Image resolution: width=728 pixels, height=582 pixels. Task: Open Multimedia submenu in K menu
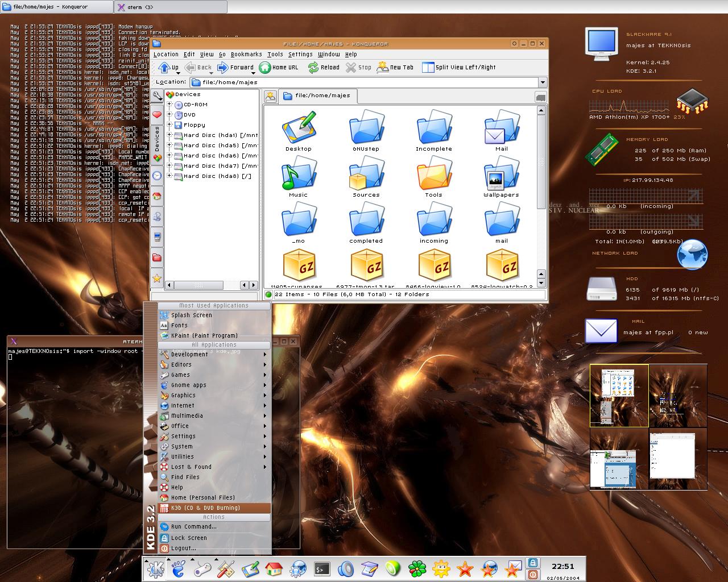point(214,415)
